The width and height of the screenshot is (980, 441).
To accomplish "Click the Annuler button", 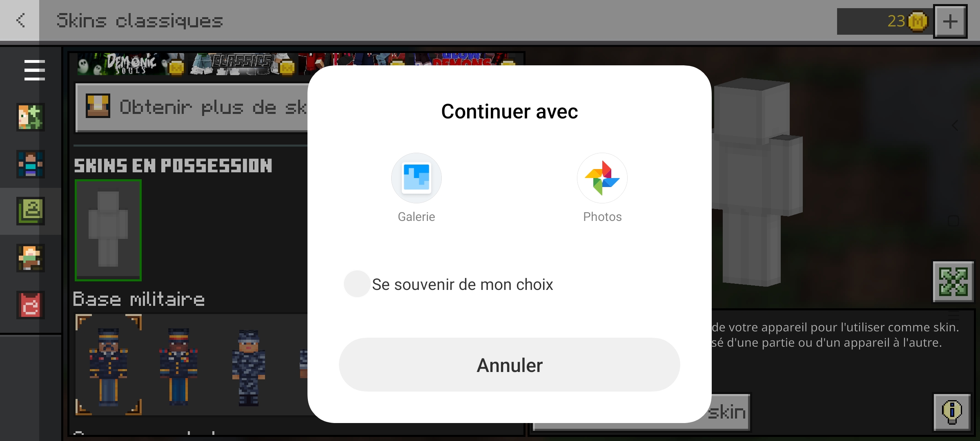I will [510, 365].
